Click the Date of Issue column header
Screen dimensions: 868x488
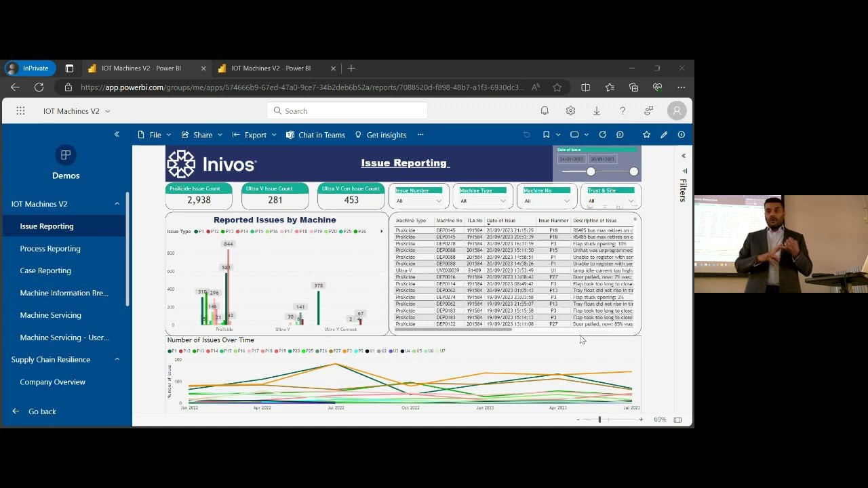(501, 221)
